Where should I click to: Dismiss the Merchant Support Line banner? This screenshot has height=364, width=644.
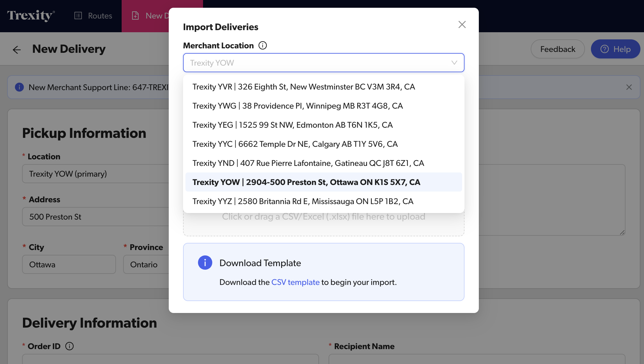pos(629,87)
